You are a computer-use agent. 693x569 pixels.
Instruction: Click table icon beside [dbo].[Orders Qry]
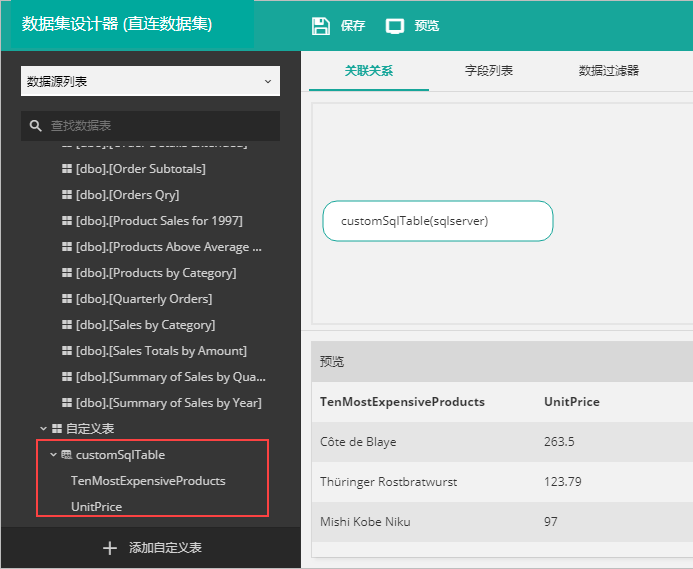click(67, 195)
